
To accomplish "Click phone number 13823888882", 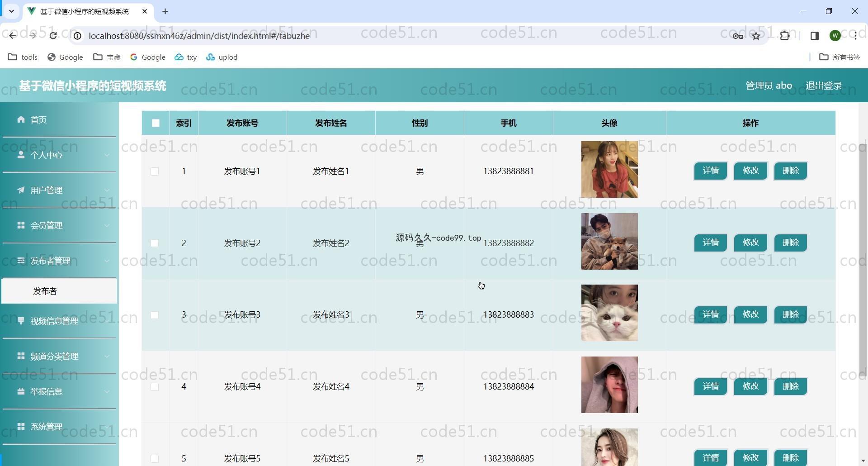I will click(x=509, y=243).
